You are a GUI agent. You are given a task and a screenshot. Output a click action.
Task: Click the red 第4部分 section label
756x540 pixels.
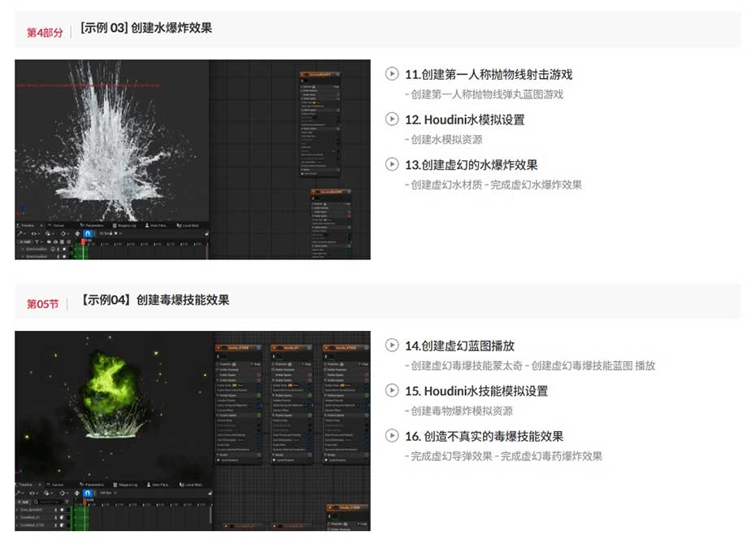[45, 33]
